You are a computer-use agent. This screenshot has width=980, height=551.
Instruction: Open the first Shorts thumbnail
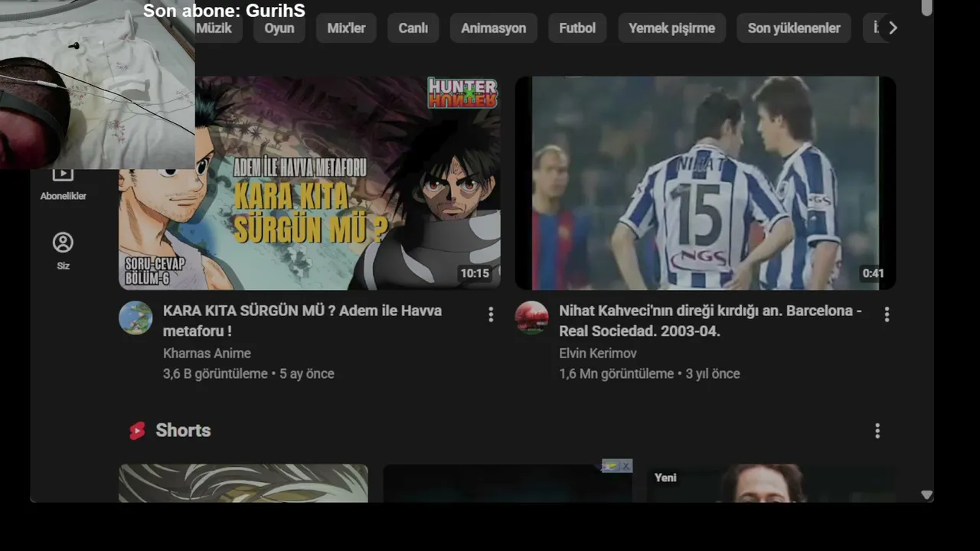243,484
